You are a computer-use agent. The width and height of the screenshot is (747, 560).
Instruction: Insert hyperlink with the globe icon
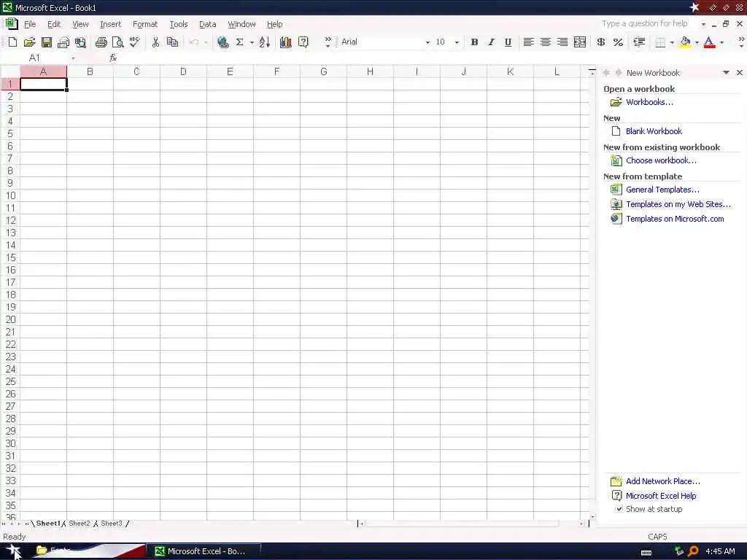pos(222,42)
